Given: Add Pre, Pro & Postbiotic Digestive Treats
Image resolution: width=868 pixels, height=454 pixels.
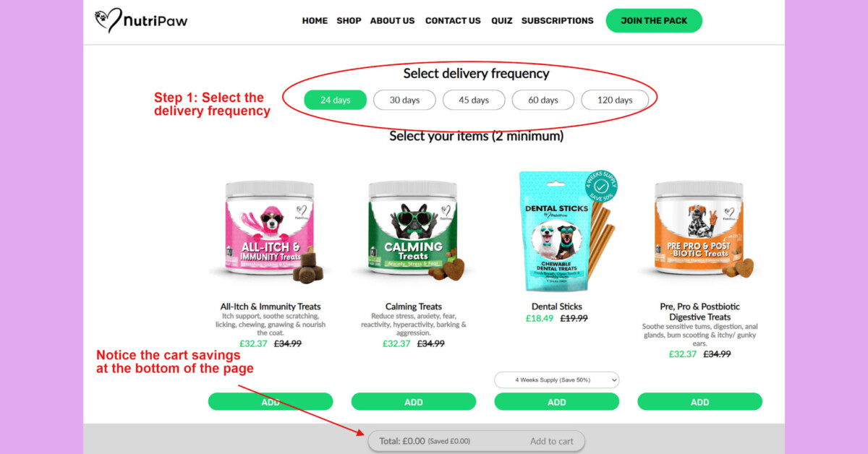Looking at the screenshot, I should (x=700, y=402).
